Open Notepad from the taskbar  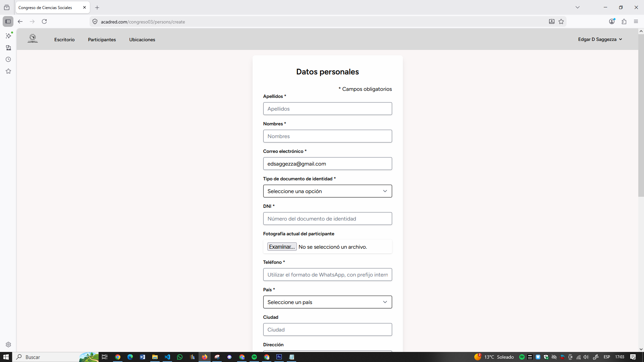pyautogui.click(x=291, y=357)
